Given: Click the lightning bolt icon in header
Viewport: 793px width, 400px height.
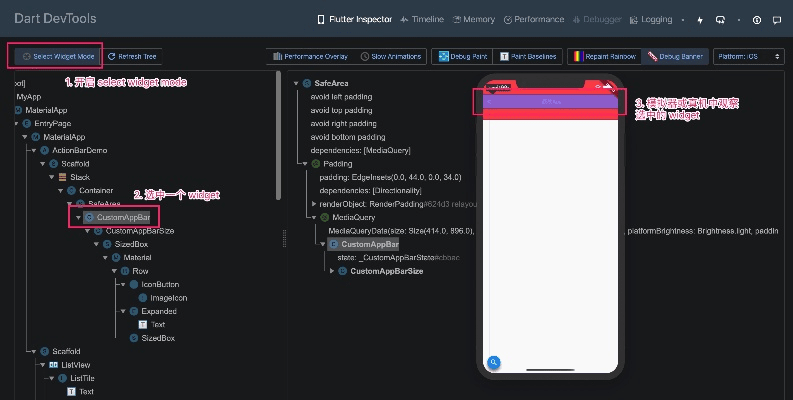Looking at the screenshot, I should point(700,19).
